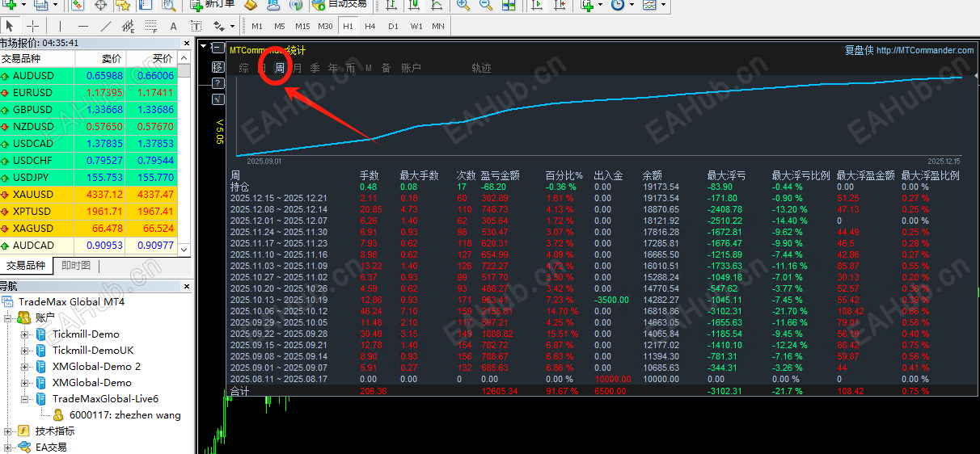This screenshot has height=454, width=980.
Task: Open the 交易品种 tab
Action: pos(26,266)
